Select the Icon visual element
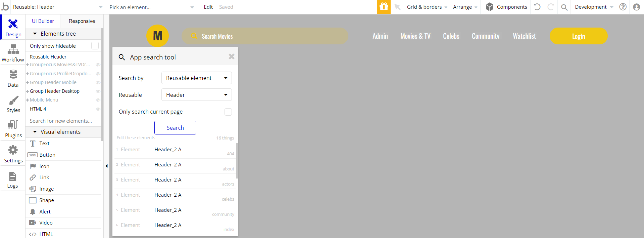The image size is (644, 238). tap(63, 166)
